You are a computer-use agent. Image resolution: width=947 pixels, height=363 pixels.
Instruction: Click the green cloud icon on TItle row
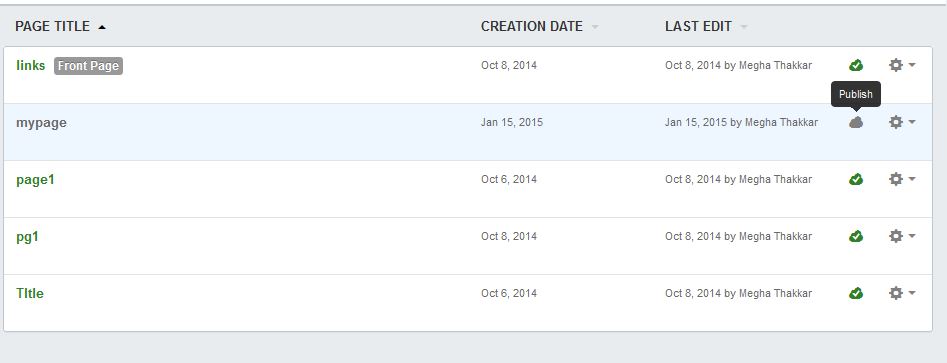coord(856,294)
